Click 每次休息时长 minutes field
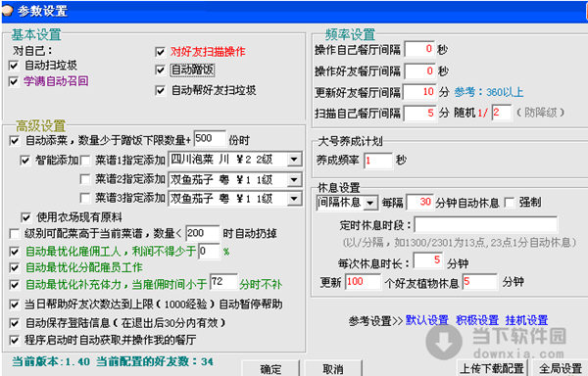 pos(428,260)
